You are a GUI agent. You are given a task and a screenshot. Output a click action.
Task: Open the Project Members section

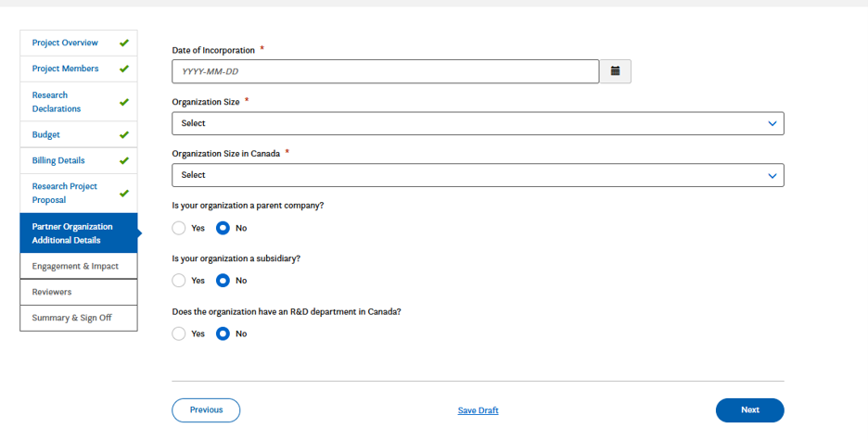click(79, 69)
